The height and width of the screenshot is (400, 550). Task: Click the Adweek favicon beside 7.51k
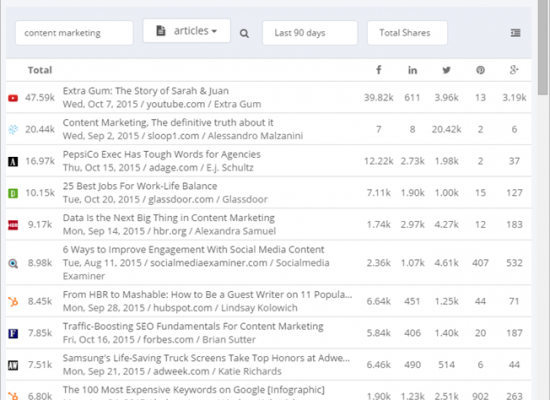click(13, 365)
